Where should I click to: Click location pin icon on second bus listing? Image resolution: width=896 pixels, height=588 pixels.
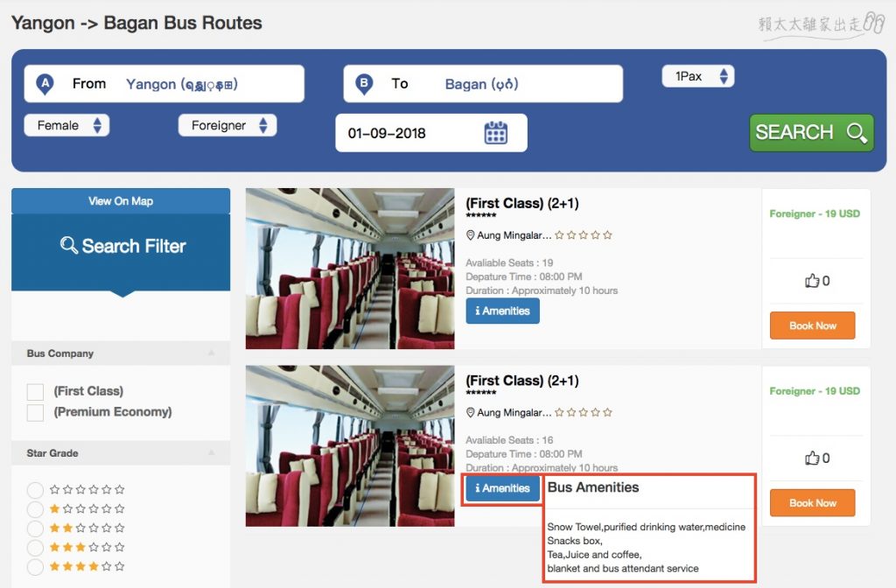pos(470,412)
